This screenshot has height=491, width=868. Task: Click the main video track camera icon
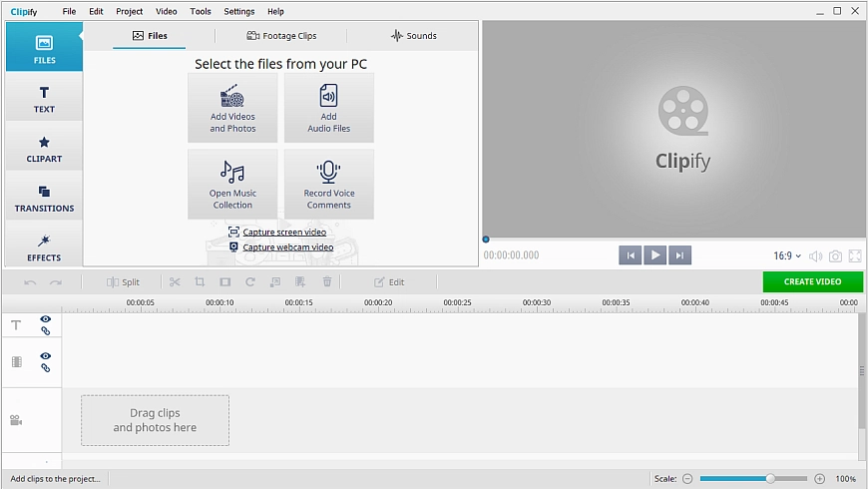point(16,421)
